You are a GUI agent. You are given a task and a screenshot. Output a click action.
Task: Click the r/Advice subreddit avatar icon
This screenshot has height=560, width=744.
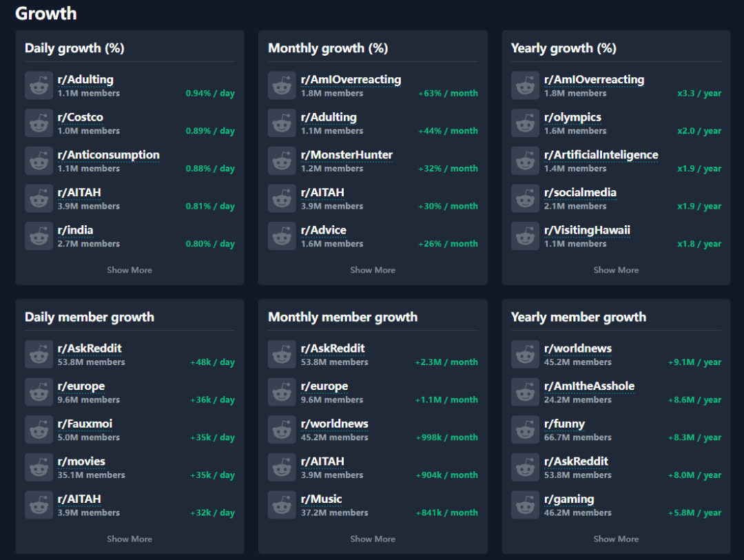pos(282,236)
